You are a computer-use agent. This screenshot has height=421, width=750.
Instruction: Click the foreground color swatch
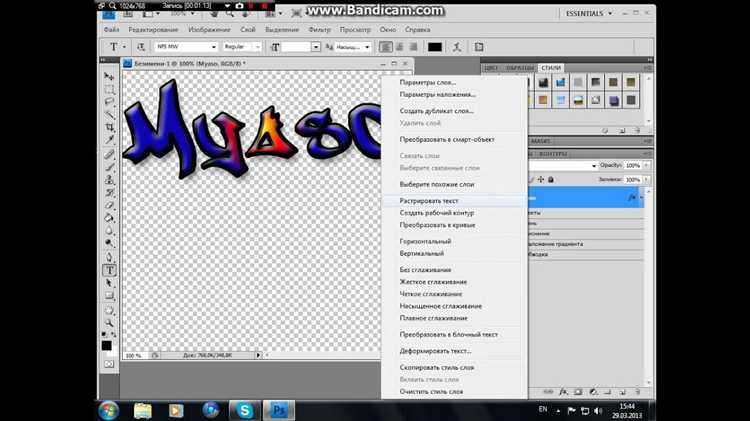click(x=106, y=345)
